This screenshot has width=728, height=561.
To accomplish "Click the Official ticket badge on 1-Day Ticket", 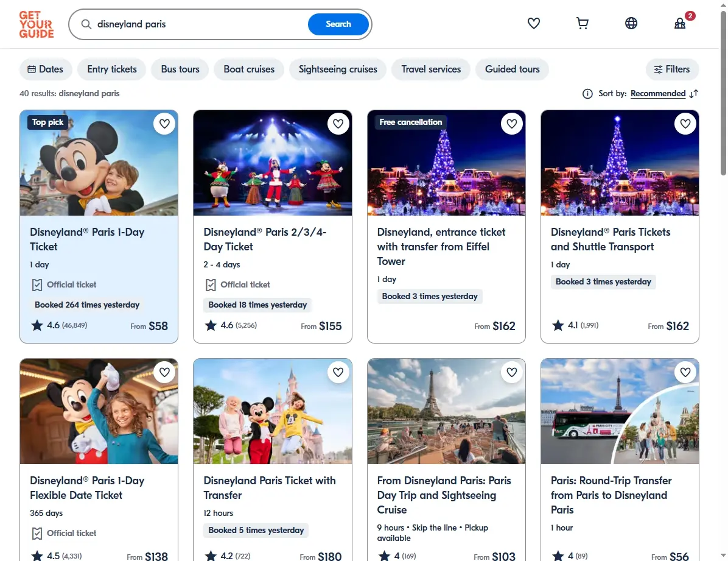I will coord(64,284).
